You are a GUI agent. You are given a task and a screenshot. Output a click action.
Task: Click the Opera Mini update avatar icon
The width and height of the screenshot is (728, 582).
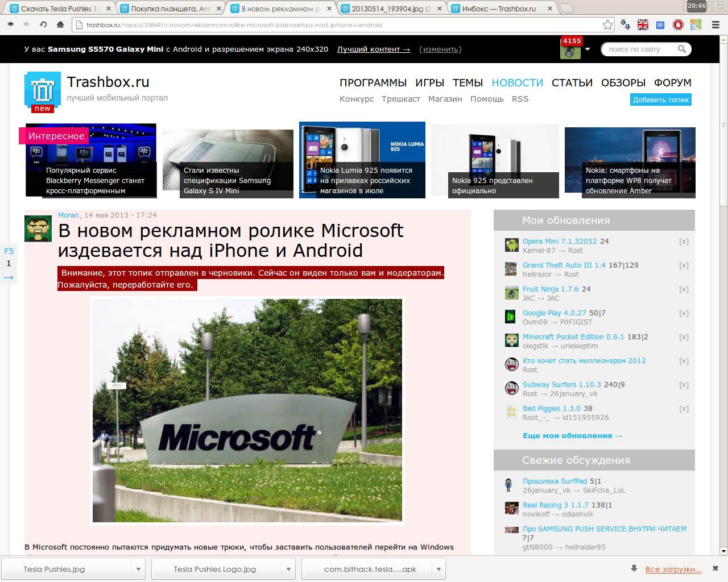coord(511,245)
